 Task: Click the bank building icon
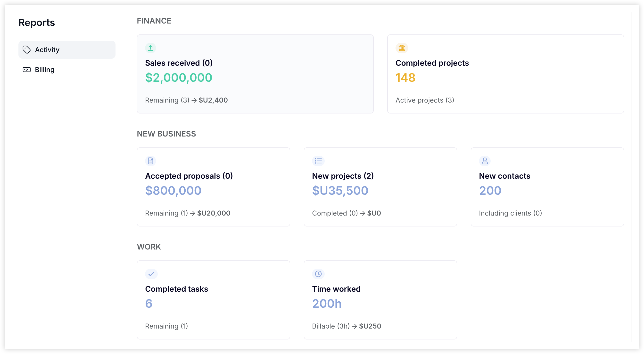coord(402,48)
